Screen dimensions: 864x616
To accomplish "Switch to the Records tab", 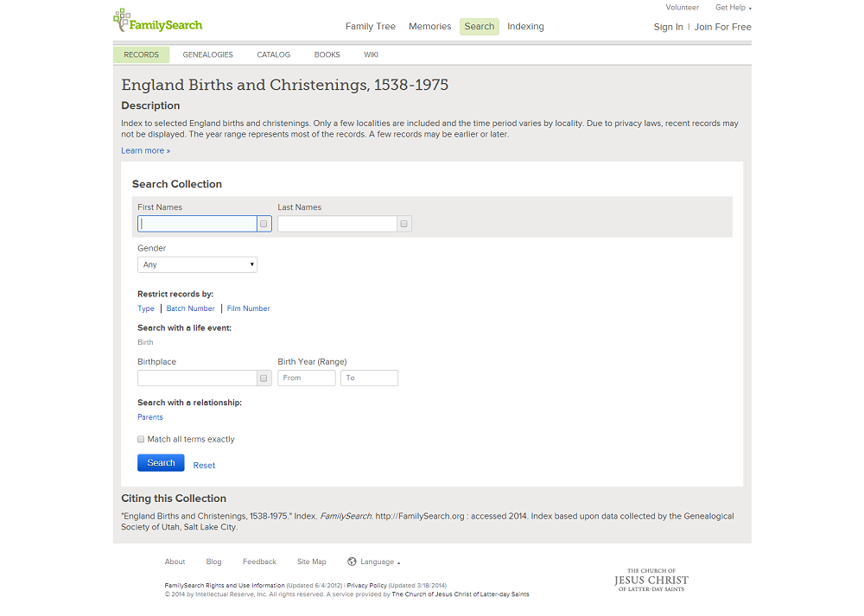I will click(141, 54).
